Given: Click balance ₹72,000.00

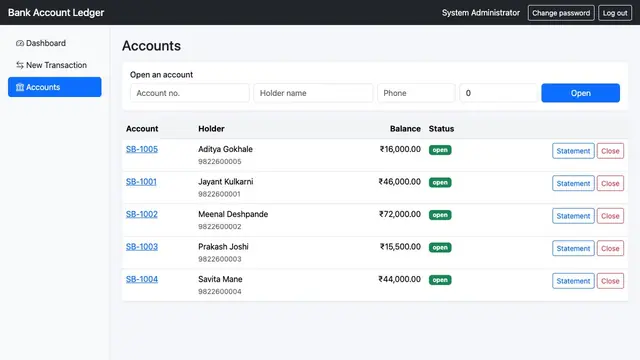Looking at the screenshot, I should [400, 214].
